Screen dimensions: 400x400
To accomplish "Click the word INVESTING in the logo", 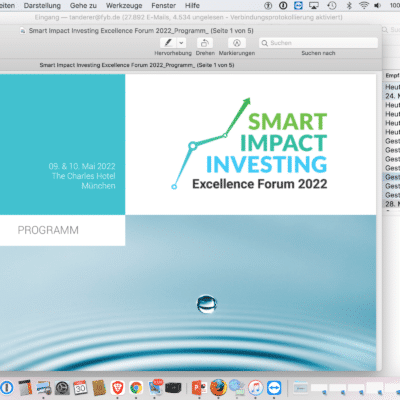I will pos(267,165).
